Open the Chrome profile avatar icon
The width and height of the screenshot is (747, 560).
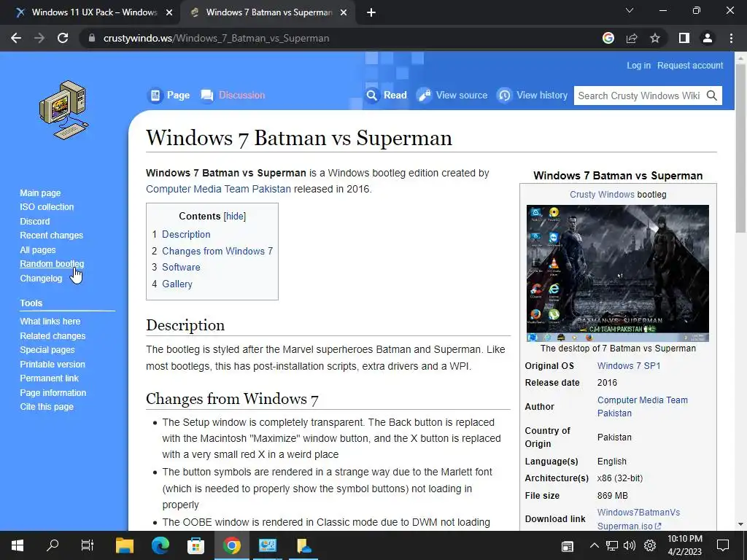coord(708,38)
